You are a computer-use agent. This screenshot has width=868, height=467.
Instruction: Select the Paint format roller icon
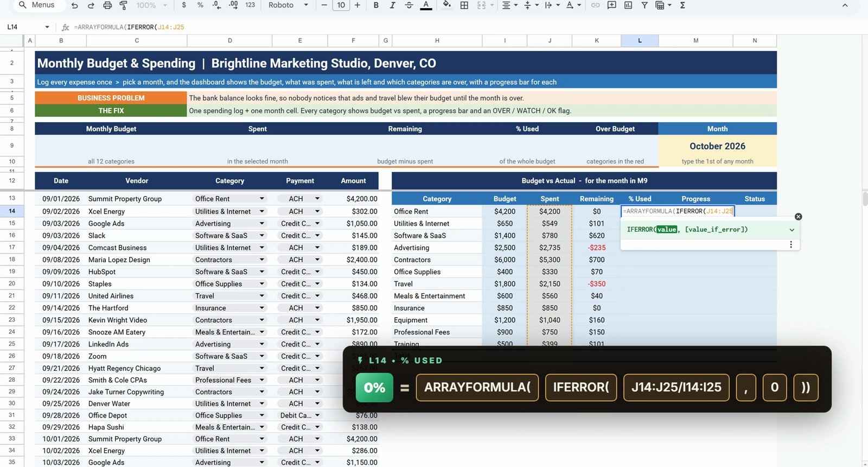pyautogui.click(x=123, y=5)
